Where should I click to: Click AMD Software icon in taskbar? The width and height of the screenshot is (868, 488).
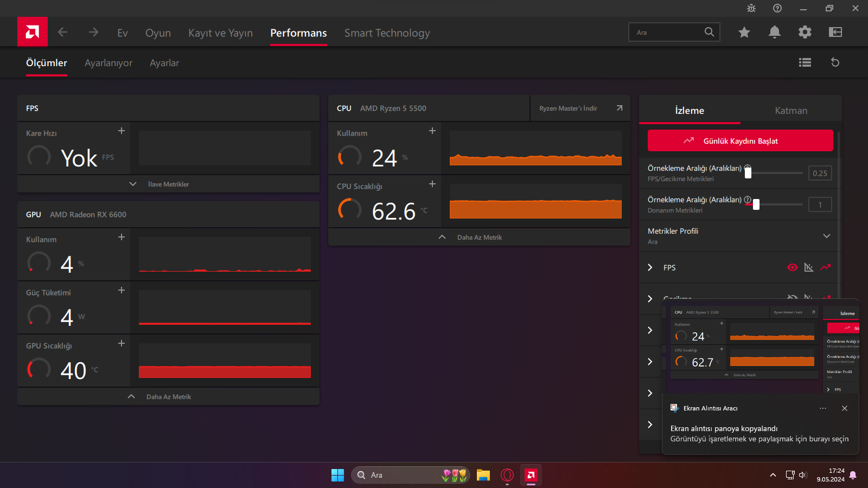(x=531, y=475)
